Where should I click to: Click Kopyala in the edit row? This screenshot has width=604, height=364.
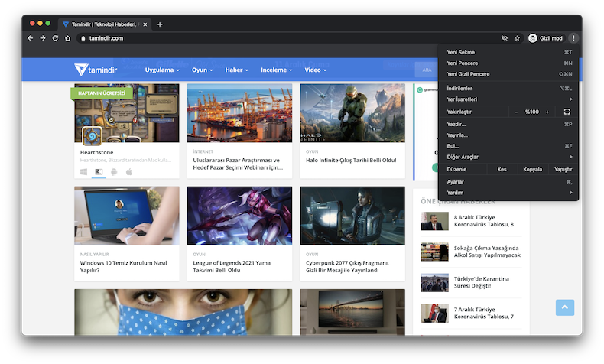pos(532,170)
